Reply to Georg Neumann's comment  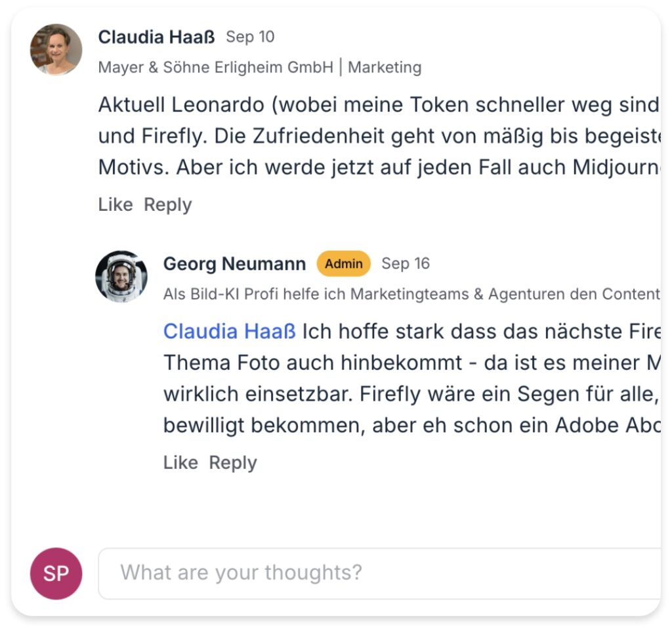click(x=233, y=463)
